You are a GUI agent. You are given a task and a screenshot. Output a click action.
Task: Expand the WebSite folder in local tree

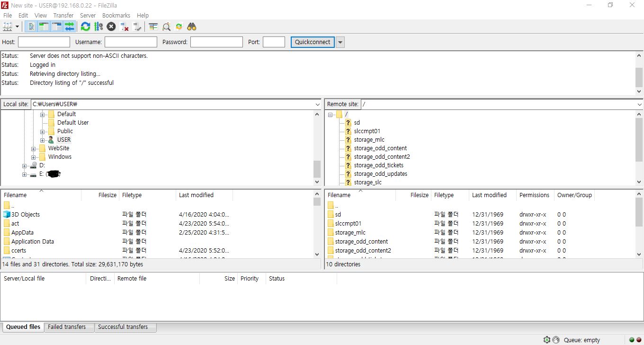pos(33,148)
